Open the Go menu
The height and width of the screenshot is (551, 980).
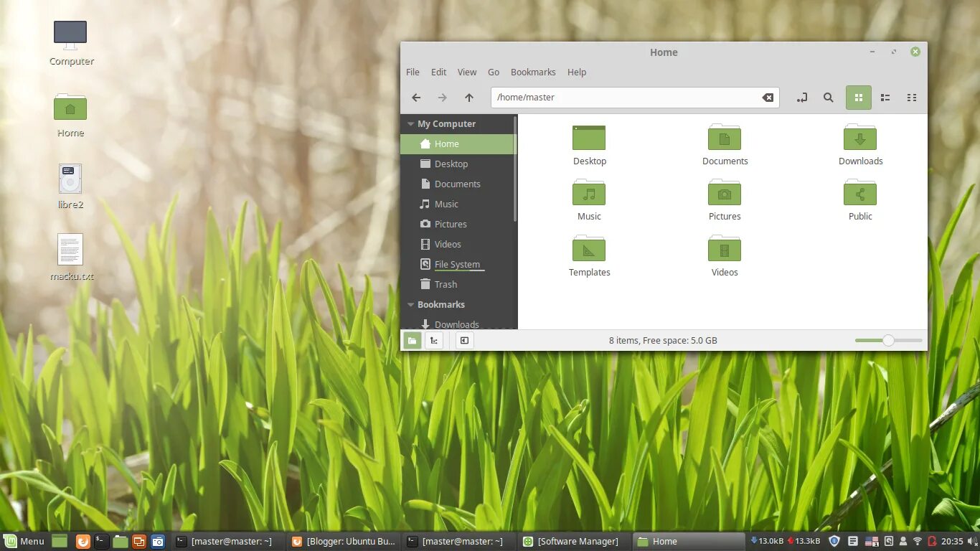click(x=494, y=72)
